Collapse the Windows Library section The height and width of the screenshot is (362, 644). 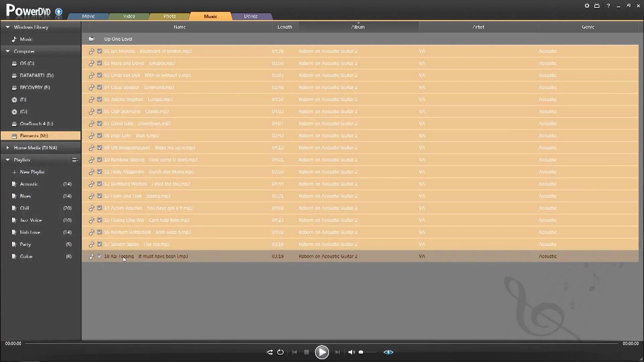8,27
